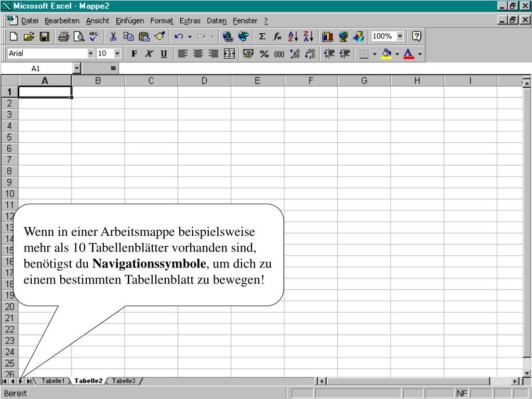Increase cell indent

pos(345,54)
